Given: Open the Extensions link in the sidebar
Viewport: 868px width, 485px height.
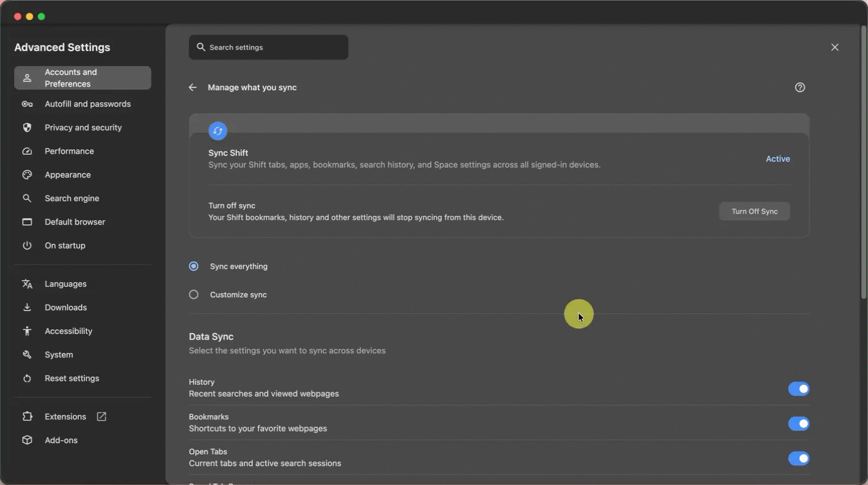Looking at the screenshot, I should click(83, 417).
